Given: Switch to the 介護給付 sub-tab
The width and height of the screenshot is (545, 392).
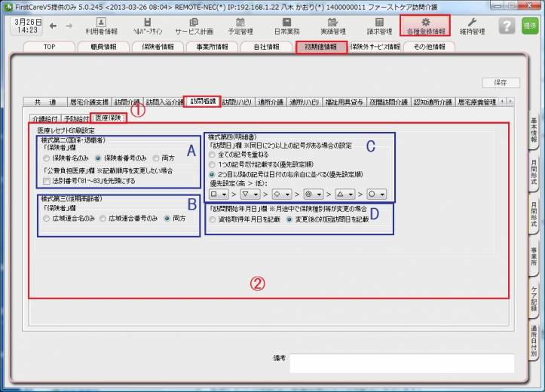Looking at the screenshot, I should tap(44, 119).
